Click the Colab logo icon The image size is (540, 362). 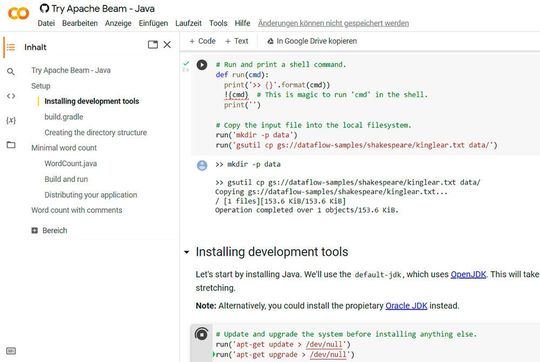tap(18, 14)
